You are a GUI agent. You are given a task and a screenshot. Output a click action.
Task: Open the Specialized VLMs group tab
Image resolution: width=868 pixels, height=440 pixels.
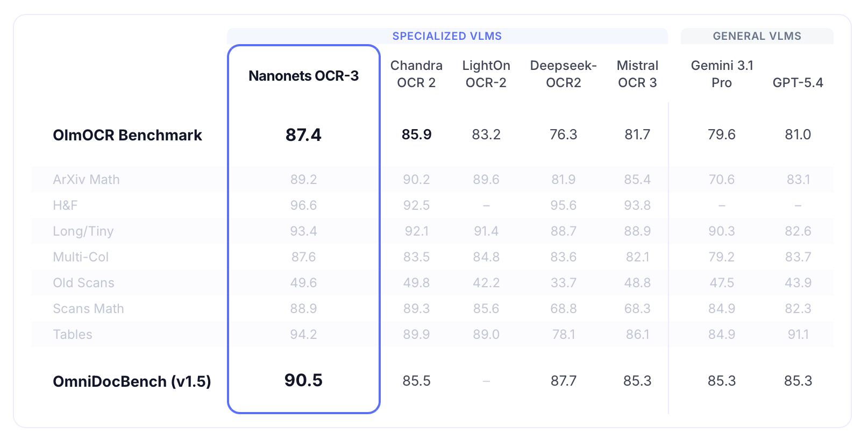click(x=447, y=36)
